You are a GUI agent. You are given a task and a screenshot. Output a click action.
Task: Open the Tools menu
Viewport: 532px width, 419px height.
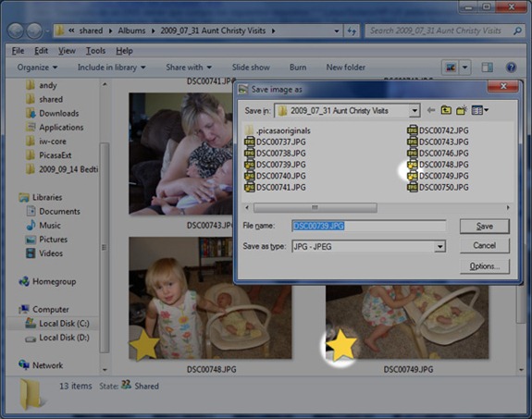[95, 51]
